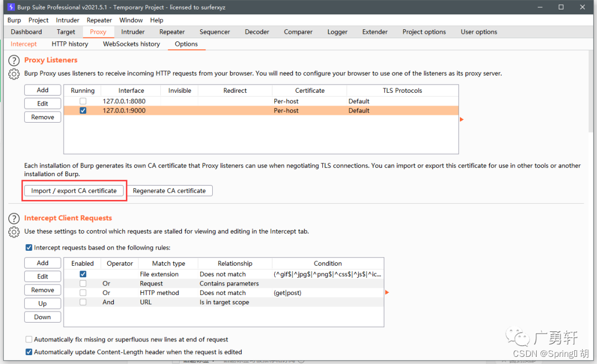Open the Project options tab
Screen dimensions: 597x364
(424, 32)
